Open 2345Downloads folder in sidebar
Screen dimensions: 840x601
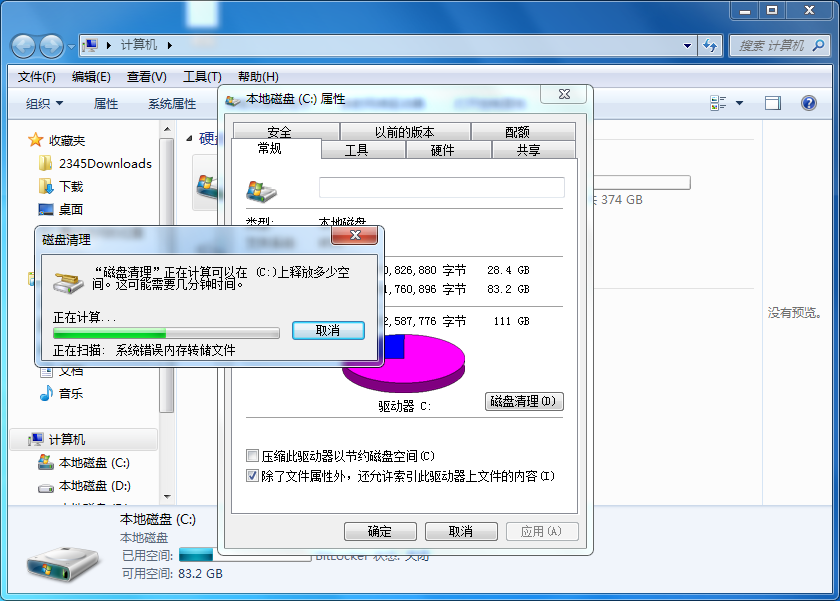[x=95, y=163]
